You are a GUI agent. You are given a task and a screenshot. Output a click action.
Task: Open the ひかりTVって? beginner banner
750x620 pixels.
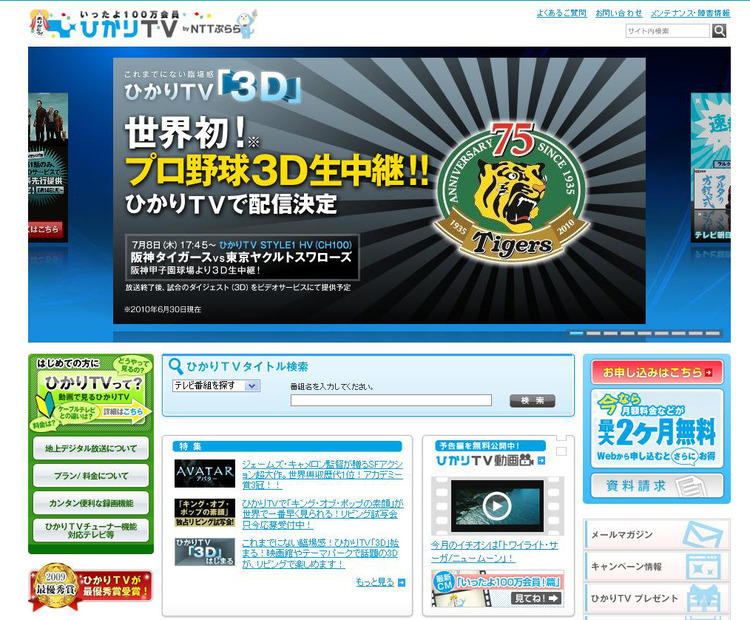click(x=91, y=393)
